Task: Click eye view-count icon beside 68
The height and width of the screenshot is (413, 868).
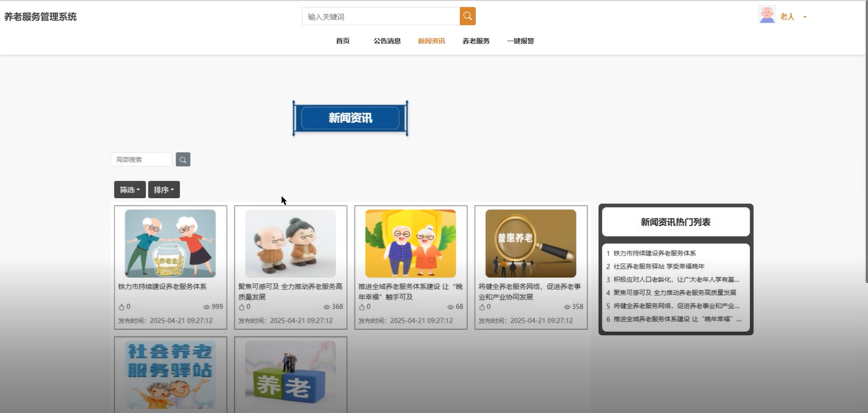Action: [451, 307]
